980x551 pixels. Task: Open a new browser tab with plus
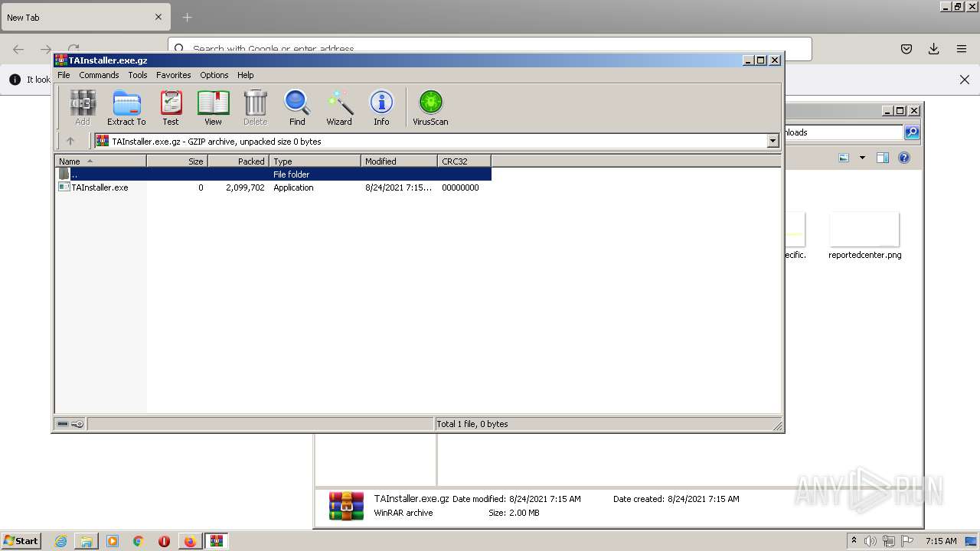point(187,17)
